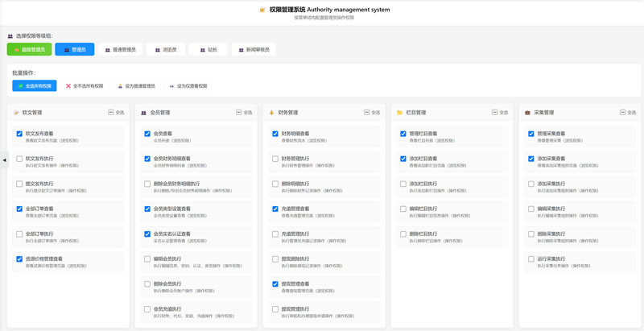
Task: Uncheck the 管理采集查看 permission
Action: coord(531,134)
